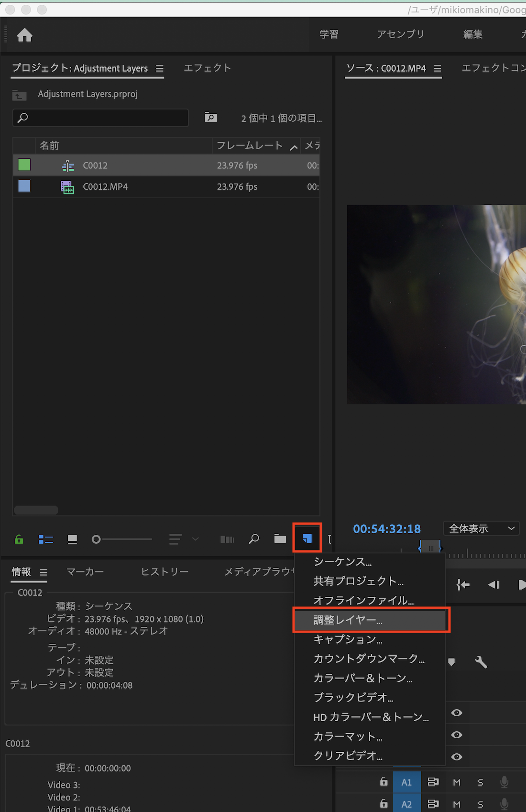Click the Project panel thumbnail zoom slider
Image resolution: width=526 pixels, height=812 pixels.
[x=122, y=539]
